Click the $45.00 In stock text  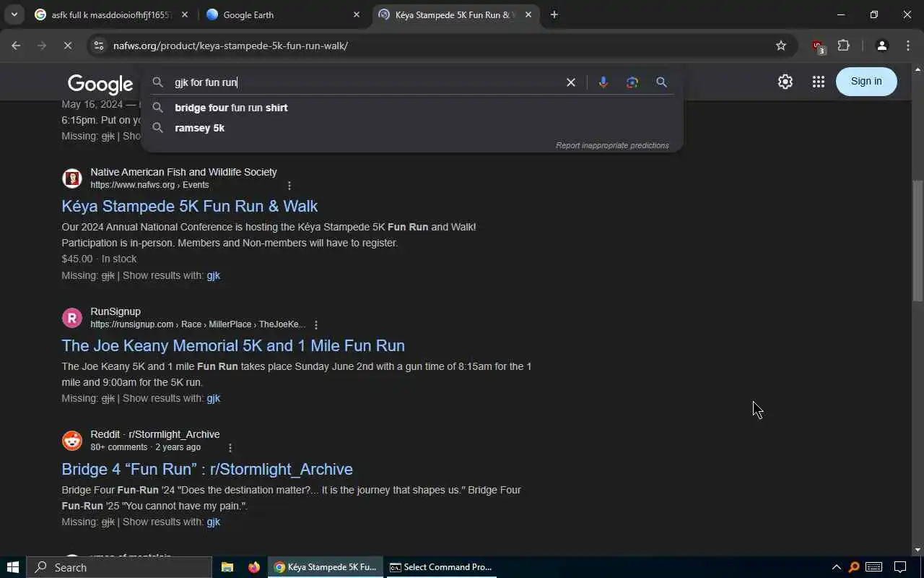tap(99, 259)
